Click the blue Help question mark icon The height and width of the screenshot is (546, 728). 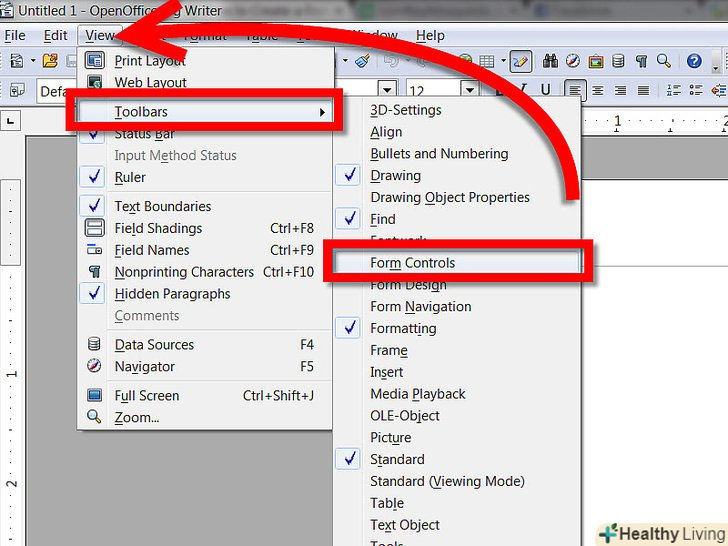point(694,61)
